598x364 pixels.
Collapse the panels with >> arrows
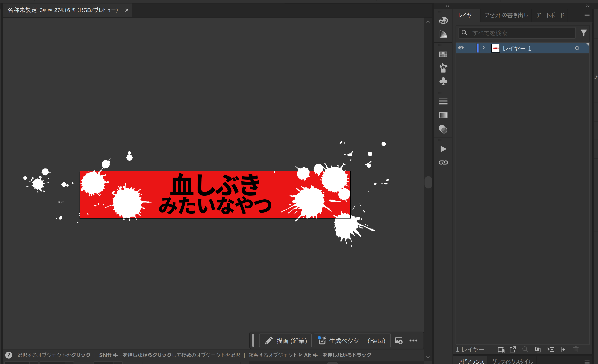click(588, 6)
